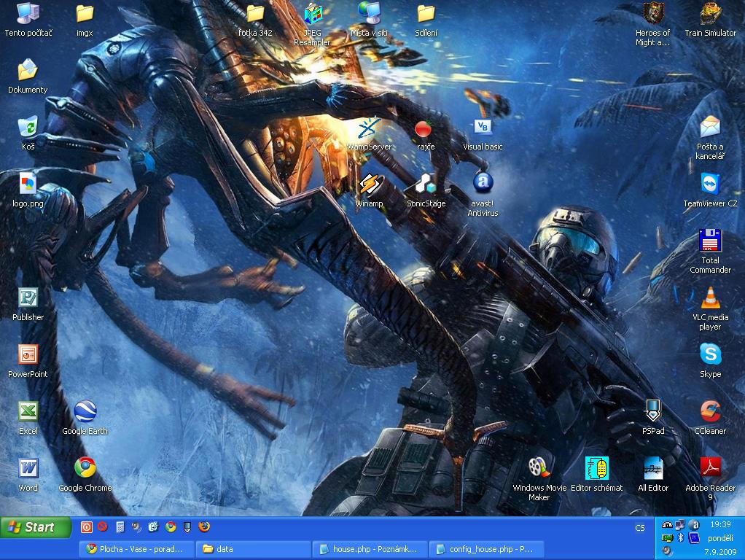Launch Word shortcut
745x560 pixels.
click(x=28, y=475)
